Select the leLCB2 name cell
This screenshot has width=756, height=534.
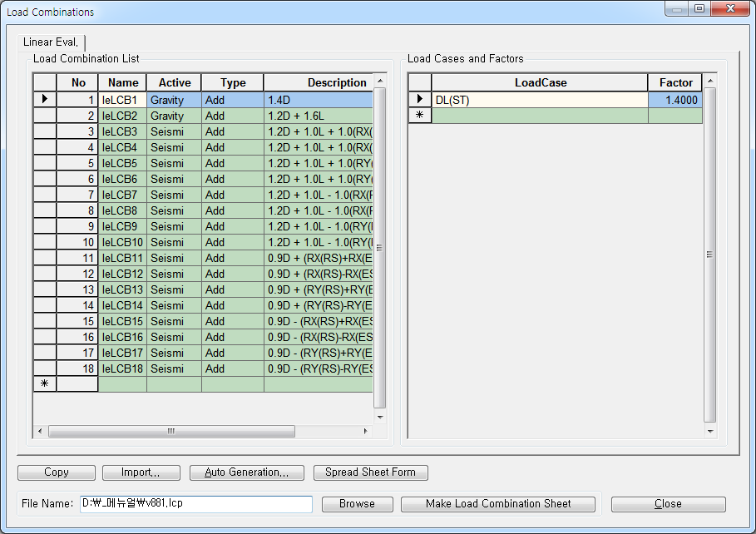[122, 116]
